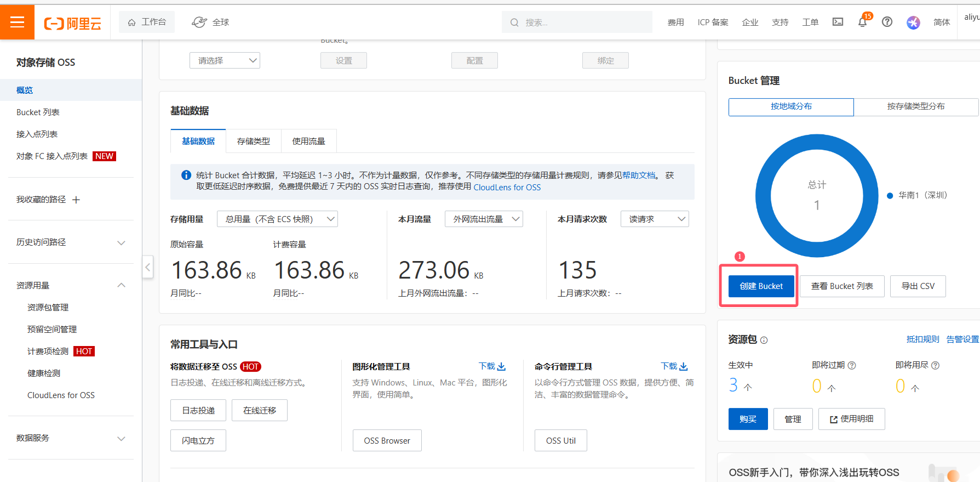The image size is (980, 482).
Task: Click the 购买 button
Action: coord(748,419)
